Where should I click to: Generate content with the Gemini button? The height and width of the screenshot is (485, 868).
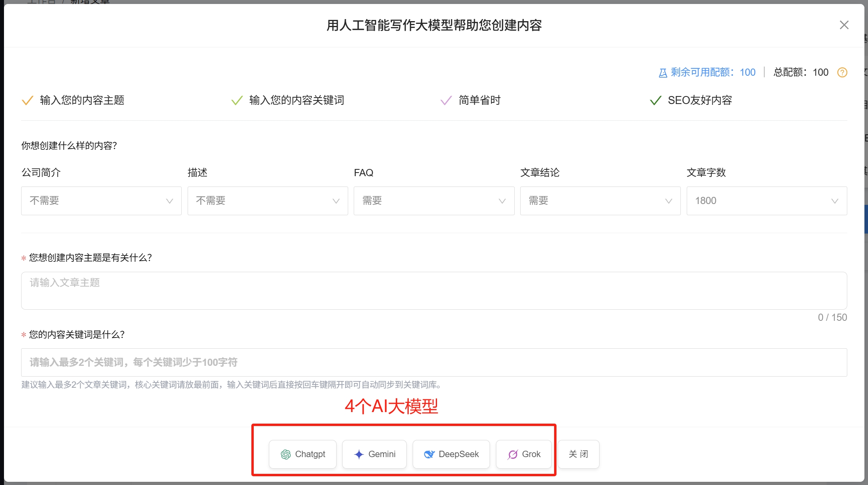tap(374, 454)
